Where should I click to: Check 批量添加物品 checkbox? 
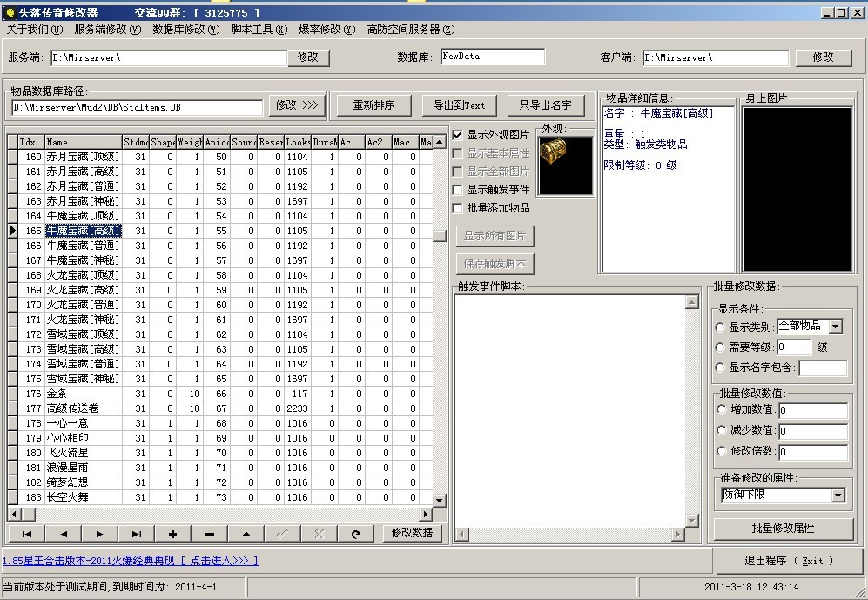(457, 207)
